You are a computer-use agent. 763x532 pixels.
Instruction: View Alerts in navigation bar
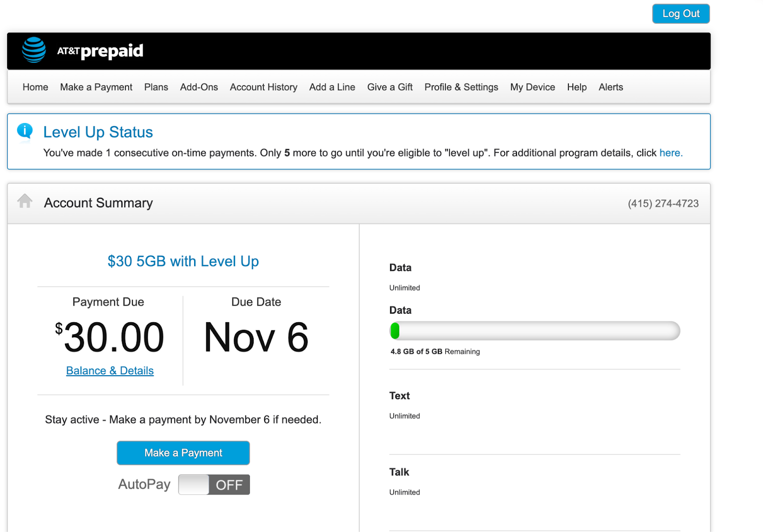pyautogui.click(x=611, y=87)
